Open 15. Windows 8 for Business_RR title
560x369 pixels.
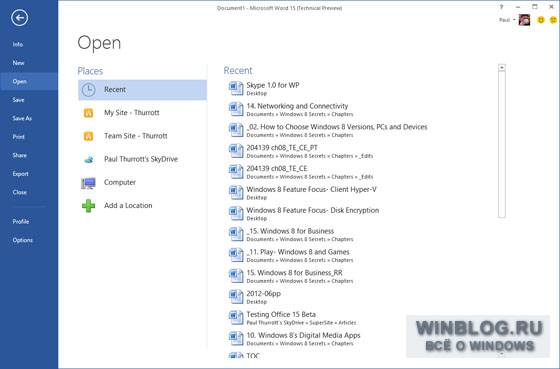pos(294,273)
